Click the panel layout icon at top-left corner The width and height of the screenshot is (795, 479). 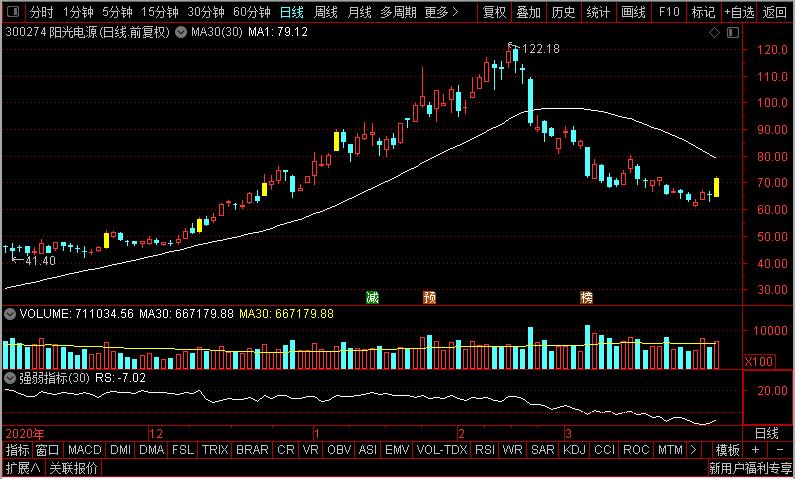pyautogui.click(x=14, y=12)
